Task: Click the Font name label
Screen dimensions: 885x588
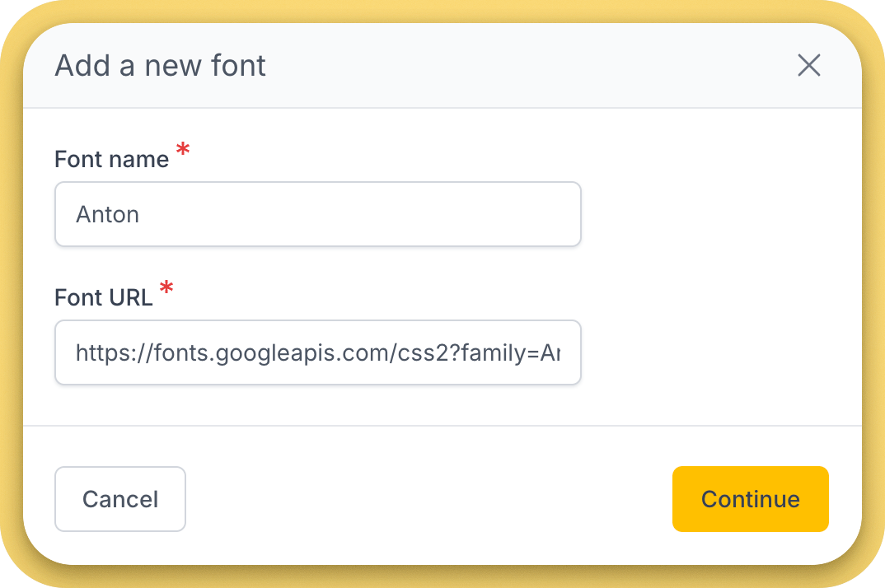Action: pyautogui.click(x=111, y=159)
